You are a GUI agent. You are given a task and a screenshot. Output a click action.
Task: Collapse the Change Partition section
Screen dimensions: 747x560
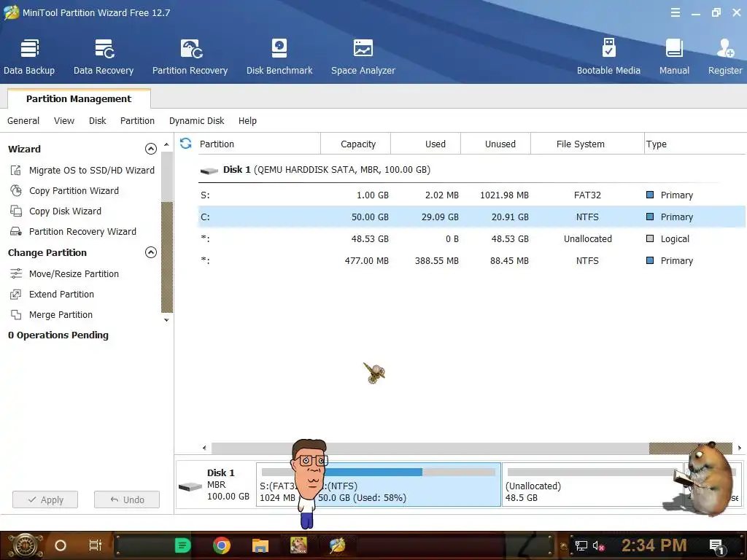[150, 252]
